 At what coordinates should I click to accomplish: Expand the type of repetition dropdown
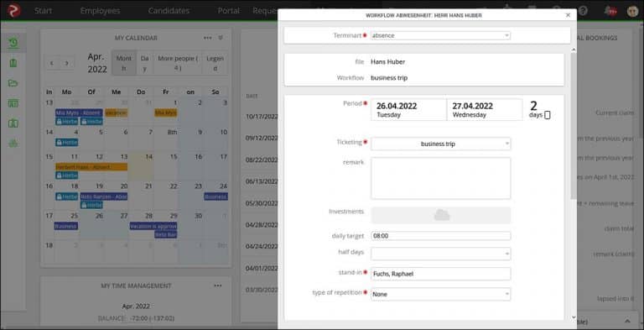click(x=441, y=294)
